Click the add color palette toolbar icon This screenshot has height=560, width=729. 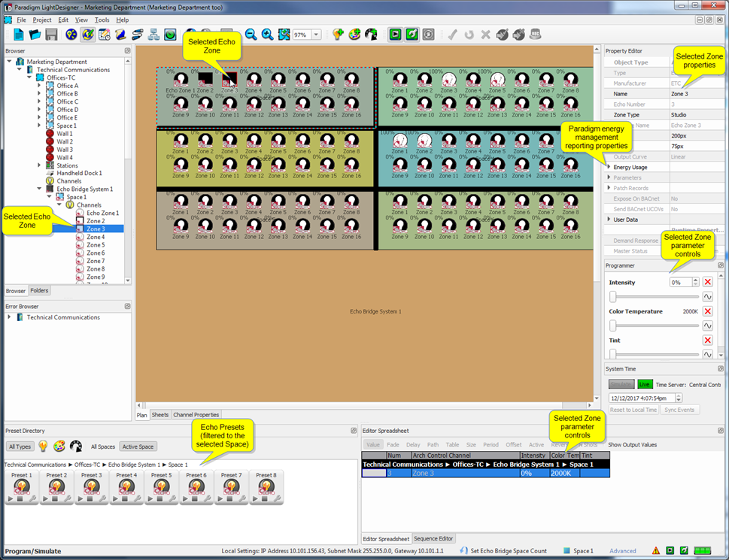(354, 35)
